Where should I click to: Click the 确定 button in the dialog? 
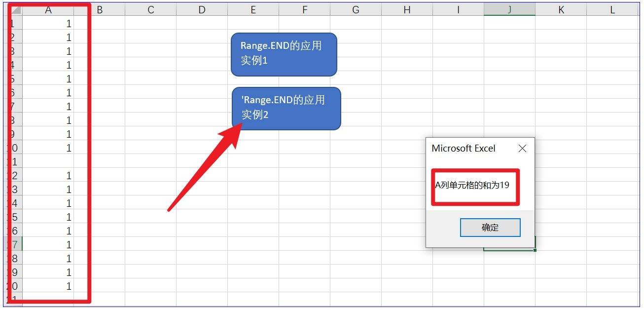pyautogui.click(x=490, y=228)
